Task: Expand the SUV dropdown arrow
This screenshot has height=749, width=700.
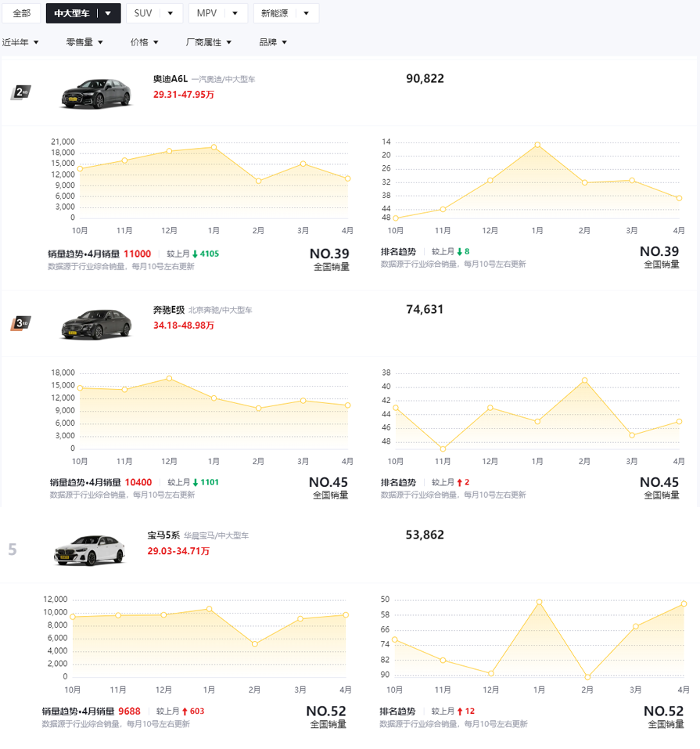Action: (170, 13)
